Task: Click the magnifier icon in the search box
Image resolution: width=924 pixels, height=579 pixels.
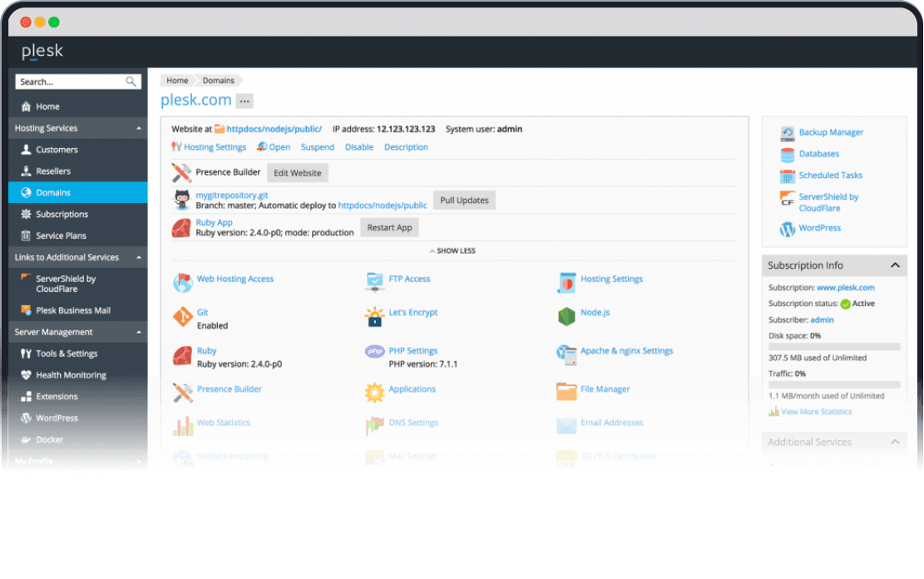Action: (x=131, y=82)
